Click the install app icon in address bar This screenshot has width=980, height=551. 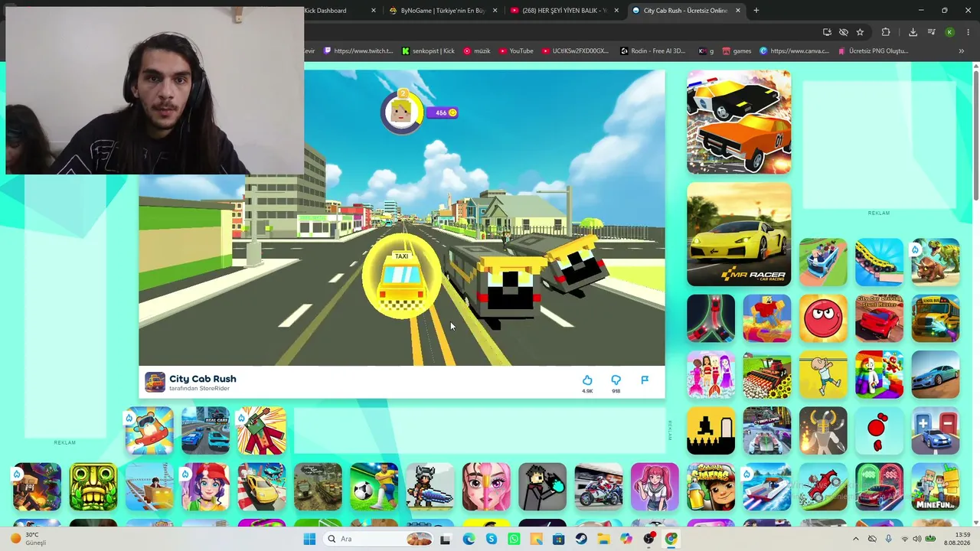click(x=827, y=32)
